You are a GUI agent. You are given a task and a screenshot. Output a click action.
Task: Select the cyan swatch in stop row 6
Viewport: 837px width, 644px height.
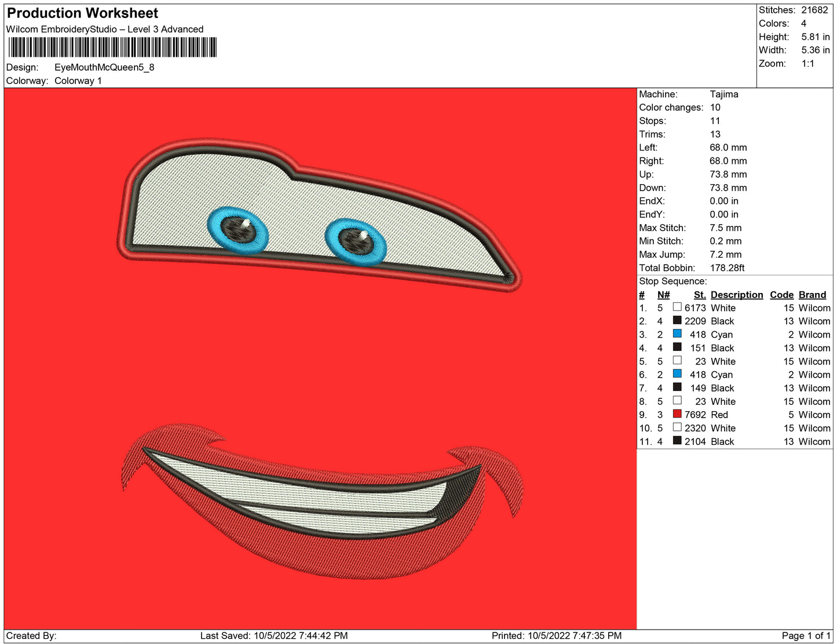(677, 374)
